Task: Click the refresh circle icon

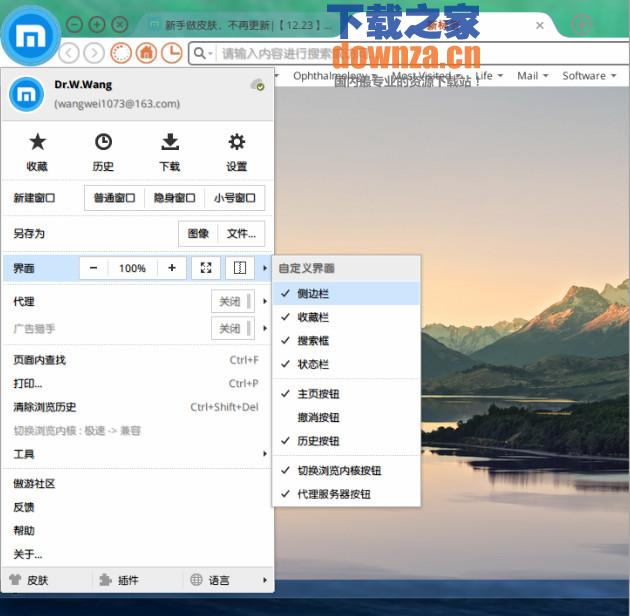Action: 121,53
